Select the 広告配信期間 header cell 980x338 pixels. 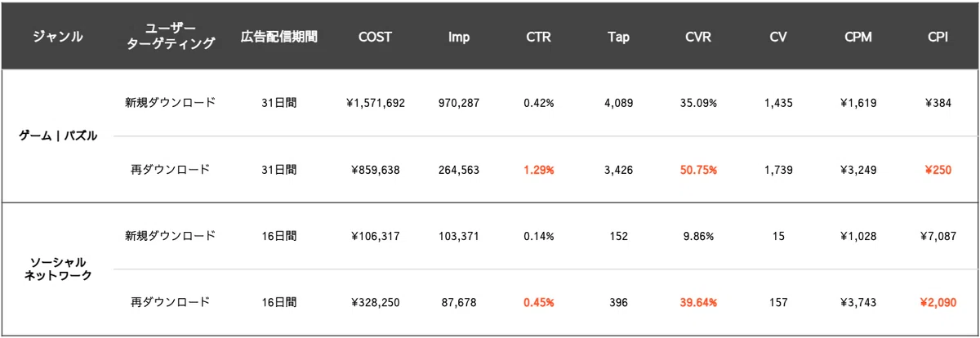pos(279,37)
